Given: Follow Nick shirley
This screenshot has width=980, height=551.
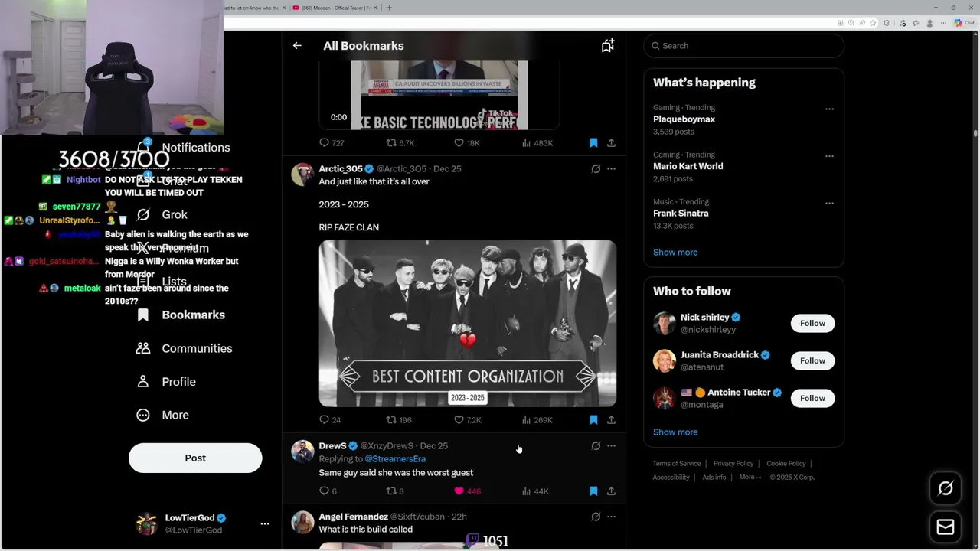Looking at the screenshot, I should [x=812, y=323].
